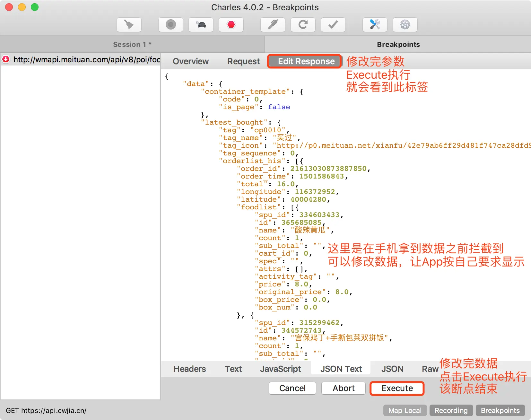Select the Session 1 tab
Viewport: 531px width, 420px height.
[132, 44]
